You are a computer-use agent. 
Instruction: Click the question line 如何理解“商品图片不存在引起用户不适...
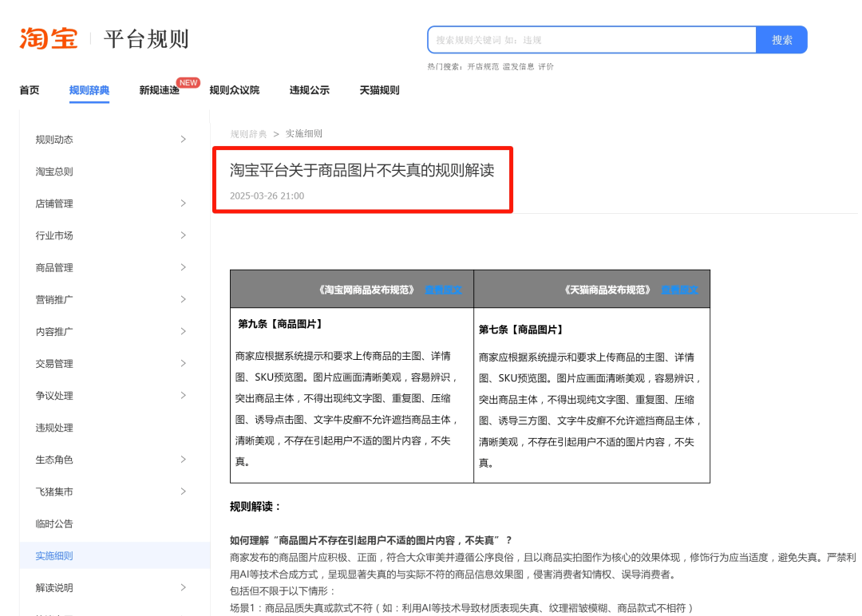coord(371,540)
